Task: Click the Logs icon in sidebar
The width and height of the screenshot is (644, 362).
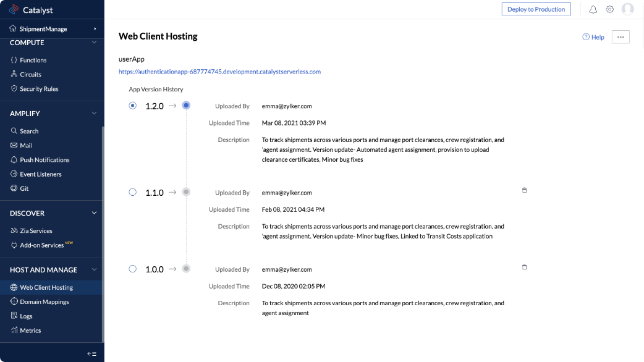Action: click(x=14, y=316)
